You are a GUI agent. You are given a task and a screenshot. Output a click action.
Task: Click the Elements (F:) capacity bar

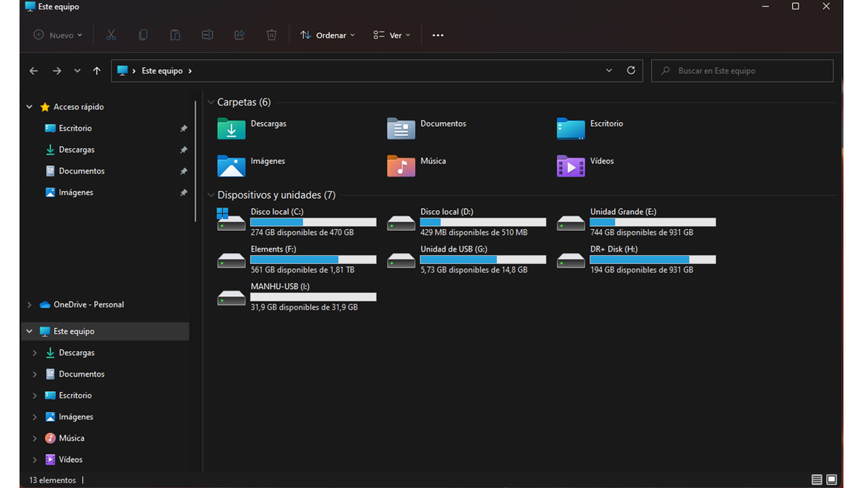click(313, 260)
